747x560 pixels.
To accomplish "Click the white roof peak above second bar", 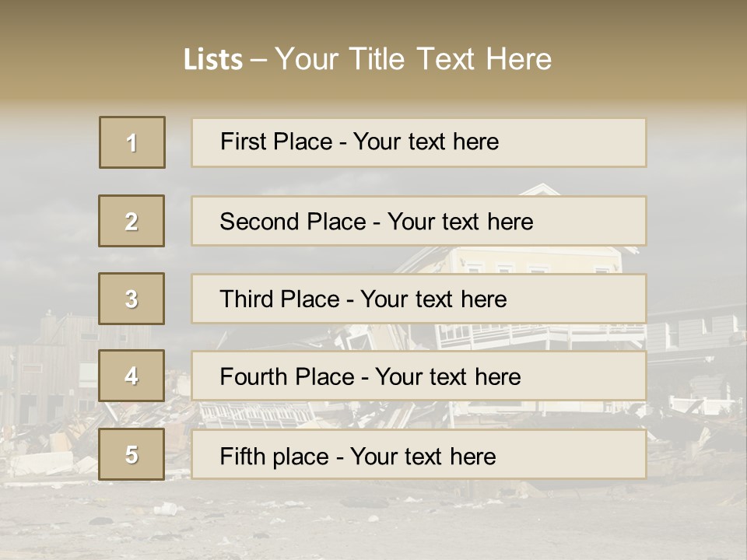I will (x=541, y=190).
